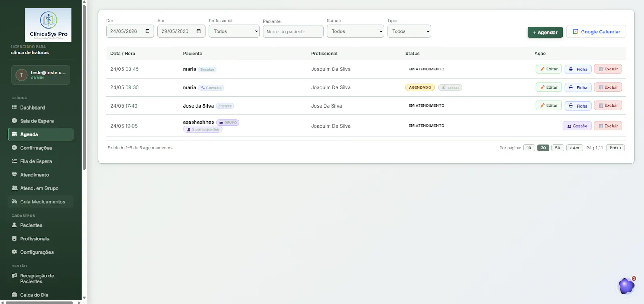Click the Profissionais badge icon
The image size is (644, 304).
point(14,238)
